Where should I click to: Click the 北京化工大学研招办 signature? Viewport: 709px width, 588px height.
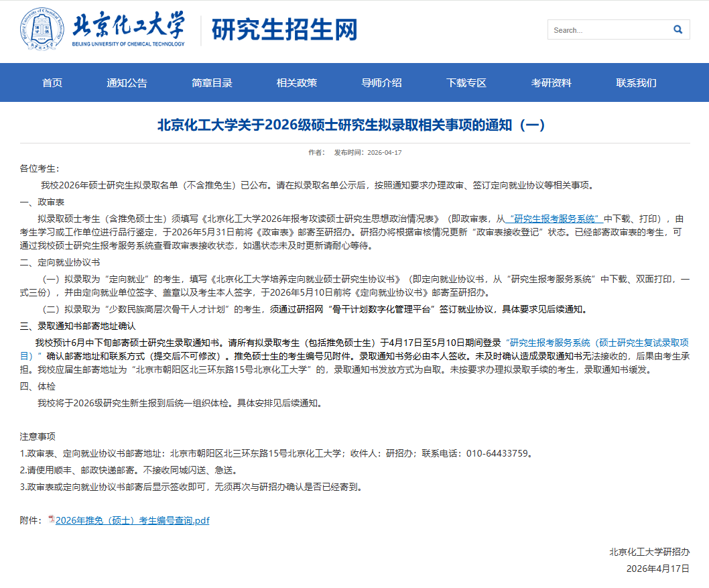(x=649, y=552)
